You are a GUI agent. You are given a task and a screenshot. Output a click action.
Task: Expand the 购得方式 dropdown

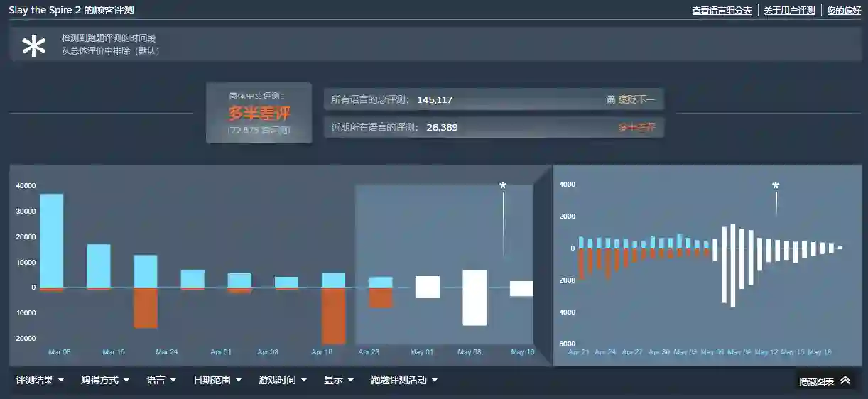[x=105, y=380]
